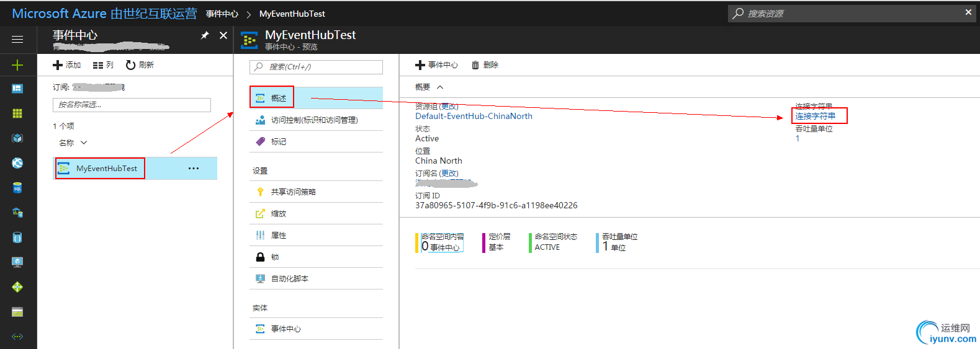Click 事件中心 breadcrumb in header

(x=222, y=14)
